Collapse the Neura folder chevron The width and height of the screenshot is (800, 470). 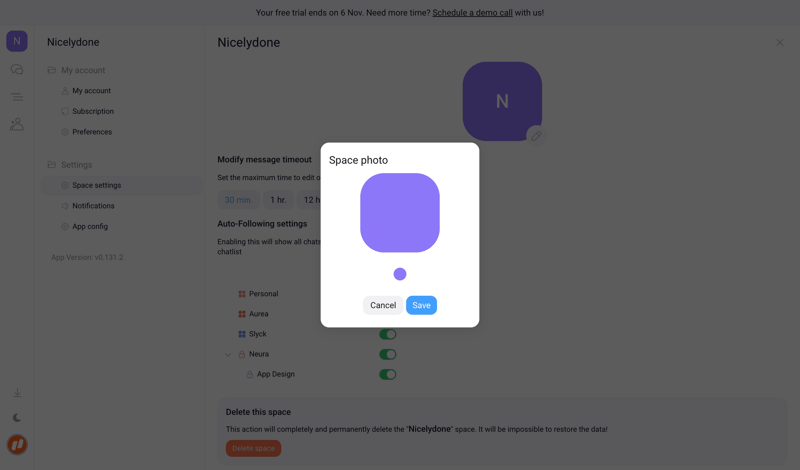click(x=228, y=354)
